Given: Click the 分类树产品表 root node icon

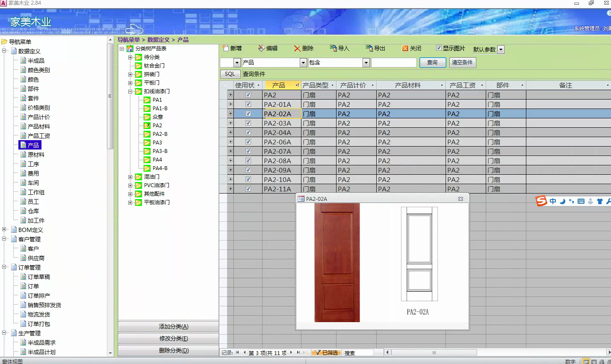Looking at the screenshot, I should (130, 49).
